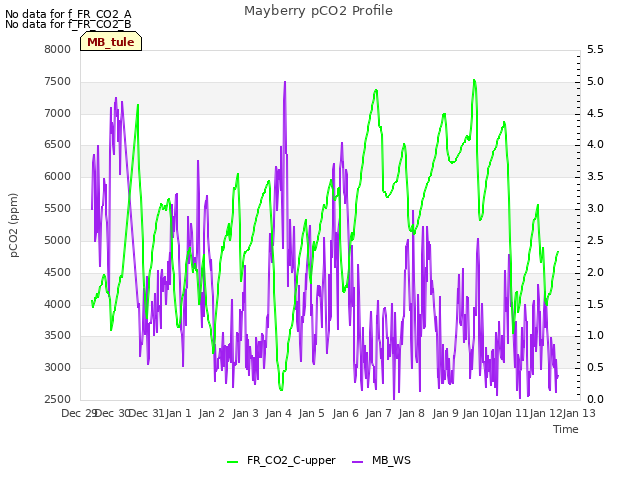Click the 5.5 right axis label
Screen dimensions: 640x480
pos(595,49)
